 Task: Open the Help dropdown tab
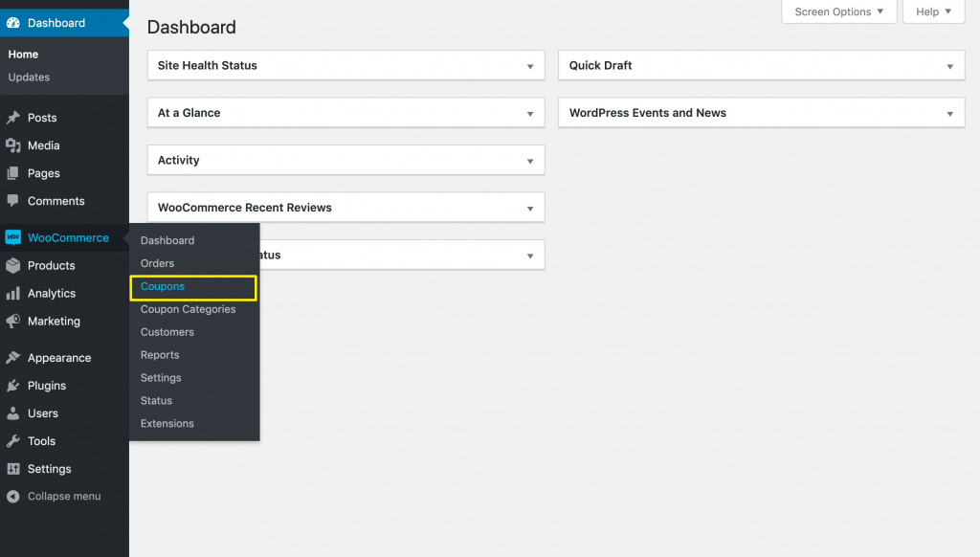point(934,11)
